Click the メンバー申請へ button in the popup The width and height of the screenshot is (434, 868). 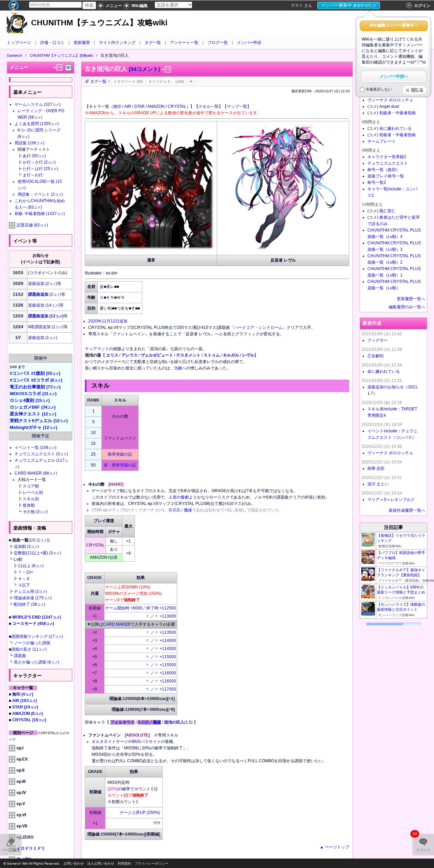tap(393, 76)
